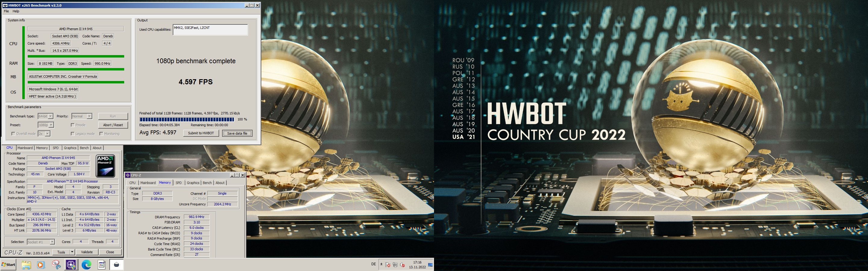Viewport: 868px width, 271px height.
Task: Click the Core Voltage 1.584 V value
Action: tap(79, 174)
